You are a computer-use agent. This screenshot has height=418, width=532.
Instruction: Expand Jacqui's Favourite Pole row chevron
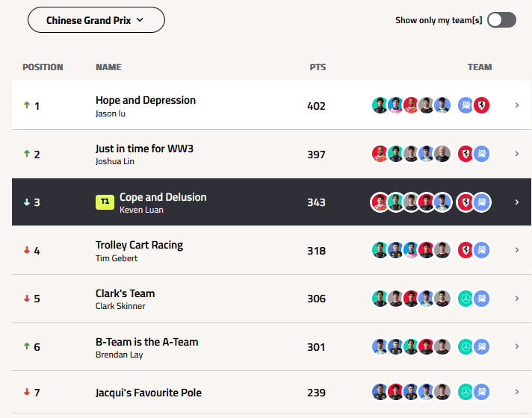[x=516, y=391]
